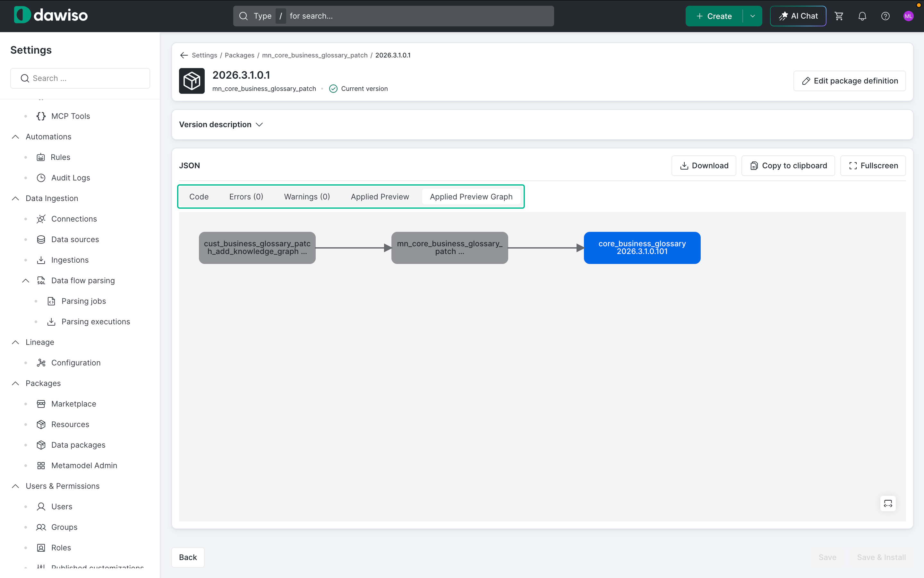Click the Back button at bottom

click(x=188, y=557)
